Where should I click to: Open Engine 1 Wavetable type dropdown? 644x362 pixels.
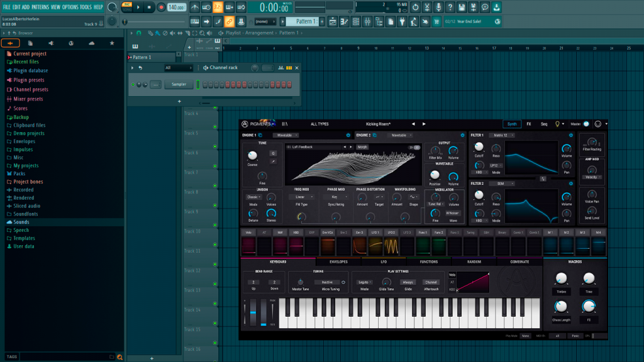[x=286, y=135]
